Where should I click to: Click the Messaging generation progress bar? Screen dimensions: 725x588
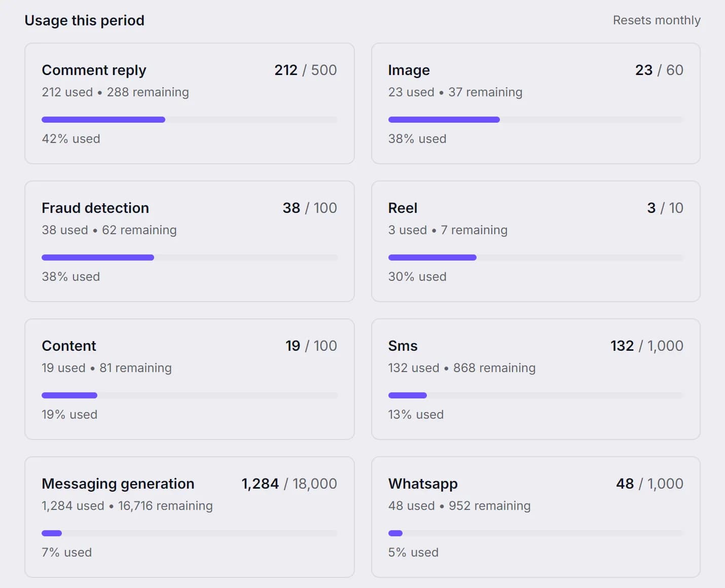click(190, 533)
